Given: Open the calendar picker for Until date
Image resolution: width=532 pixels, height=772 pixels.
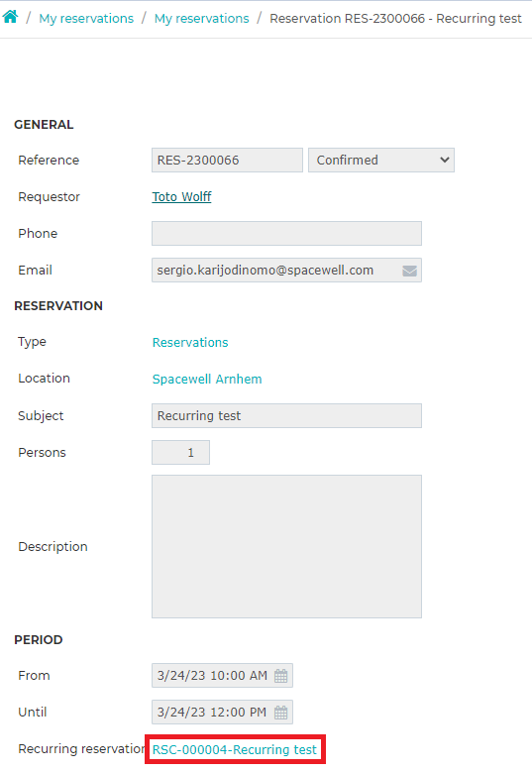Looking at the screenshot, I should (281, 712).
